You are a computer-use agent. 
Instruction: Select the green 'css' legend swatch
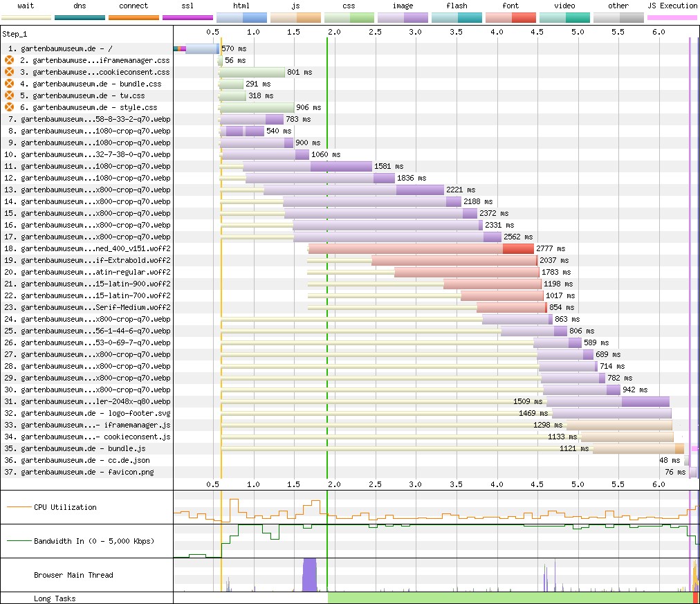point(349,18)
